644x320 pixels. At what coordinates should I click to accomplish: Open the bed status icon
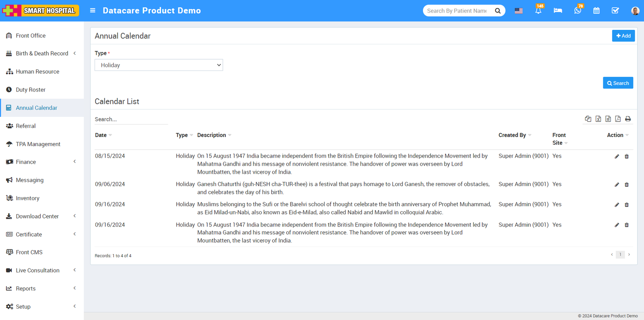point(558,10)
